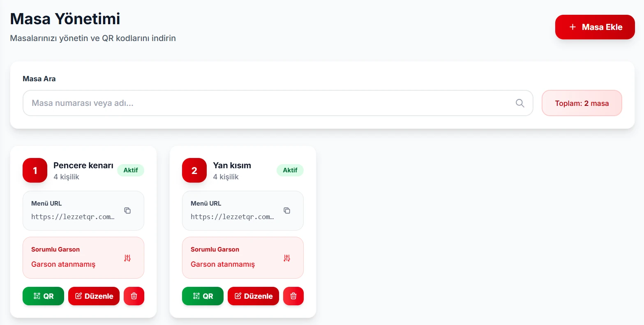
Task: Click the truncated lezzetqr.com URL on table 1
Action: tap(73, 217)
